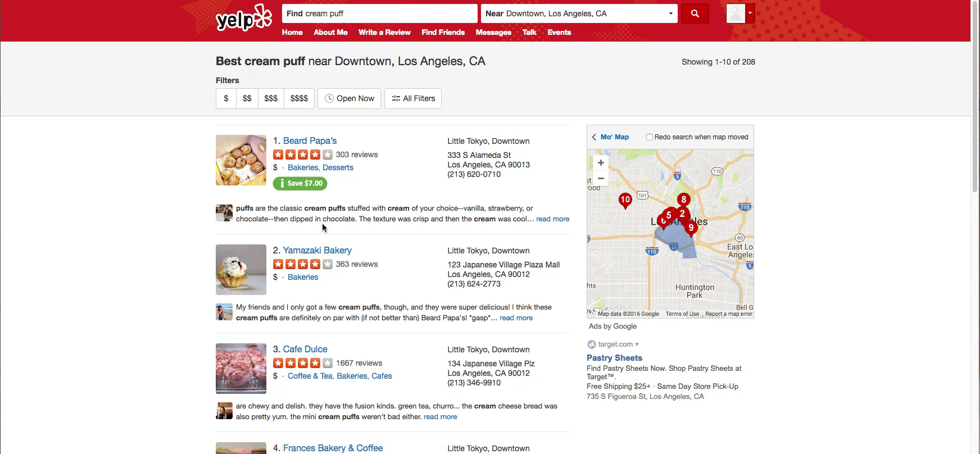
Task: Enable Redo search when map moved
Action: click(x=650, y=137)
